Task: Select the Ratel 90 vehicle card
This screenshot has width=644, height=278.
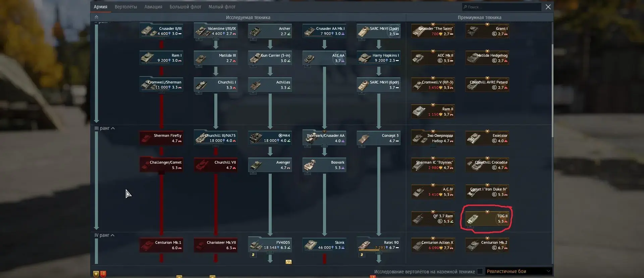Action: point(379,245)
